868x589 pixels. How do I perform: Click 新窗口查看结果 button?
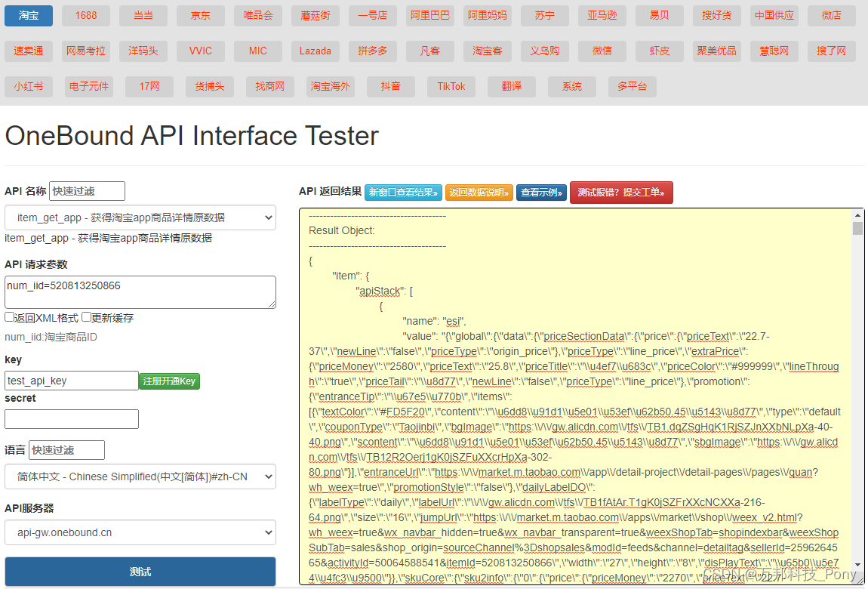click(403, 193)
